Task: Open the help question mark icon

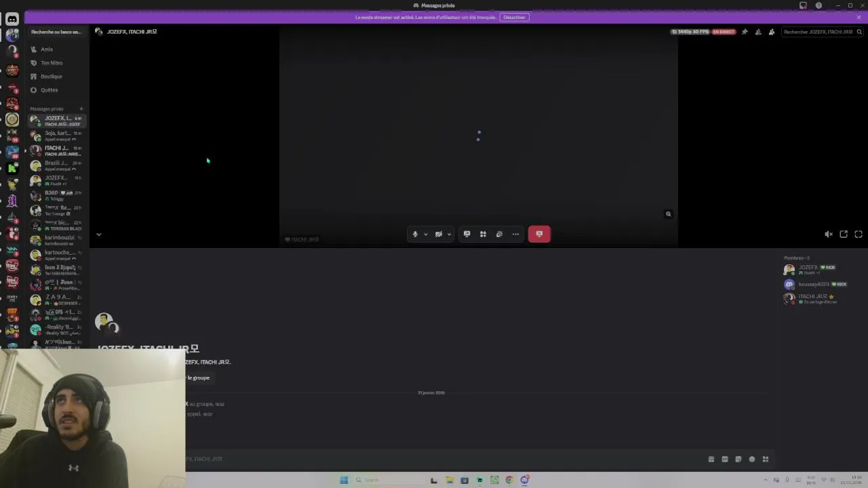Action: (x=818, y=5)
